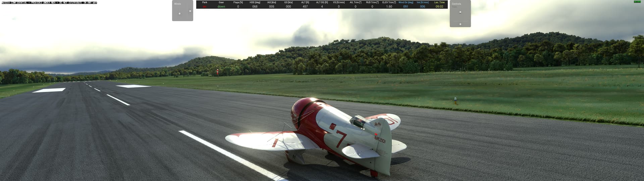Click the Winds panel left dot
644x181 pixels.
(179, 14)
